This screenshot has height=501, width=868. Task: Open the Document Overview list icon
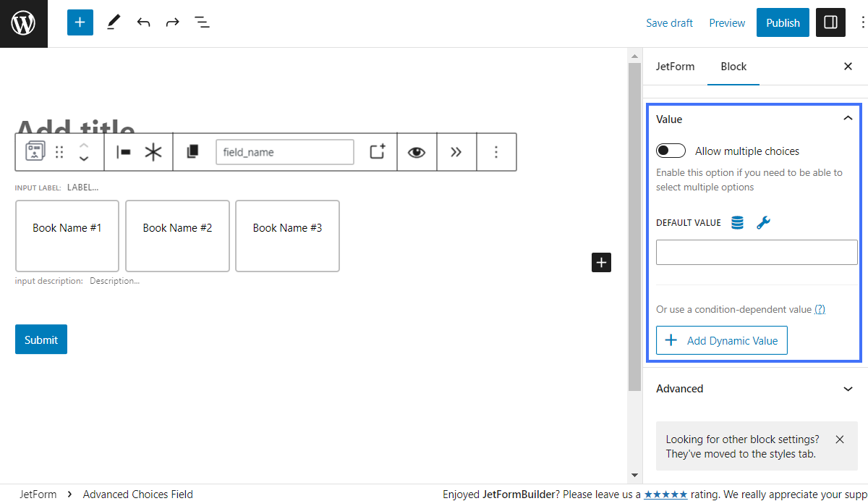coord(202,22)
